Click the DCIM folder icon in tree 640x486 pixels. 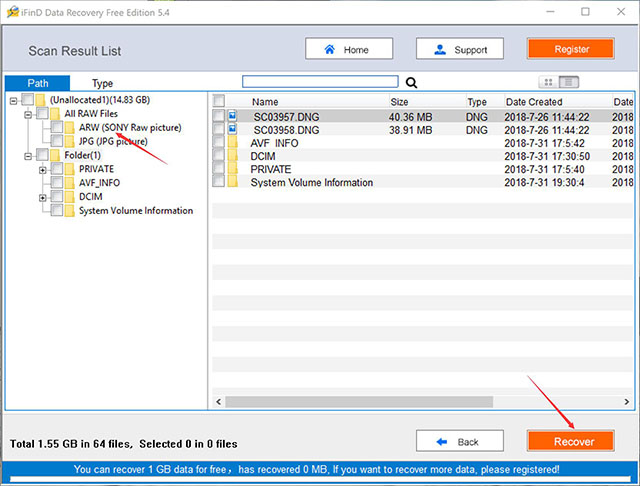(69, 197)
